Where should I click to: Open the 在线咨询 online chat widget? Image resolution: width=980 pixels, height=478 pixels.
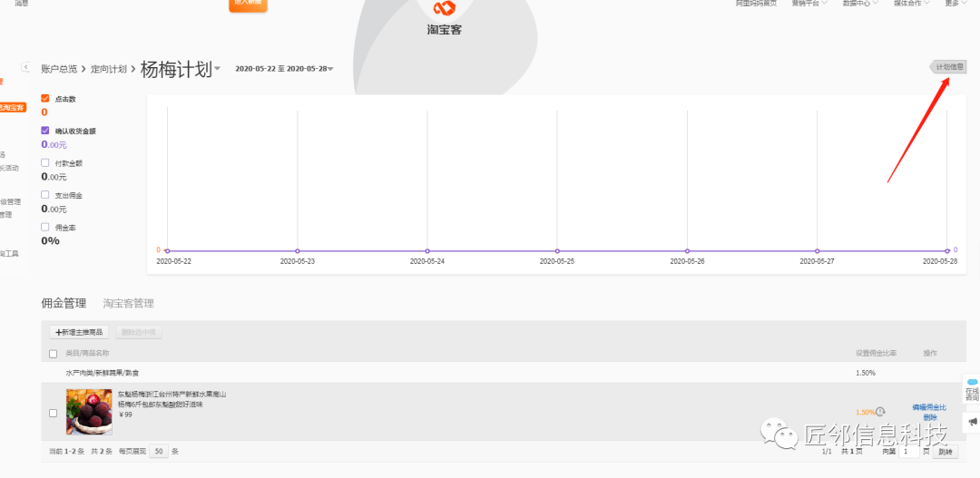pyautogui.click(x=971, y=389)
